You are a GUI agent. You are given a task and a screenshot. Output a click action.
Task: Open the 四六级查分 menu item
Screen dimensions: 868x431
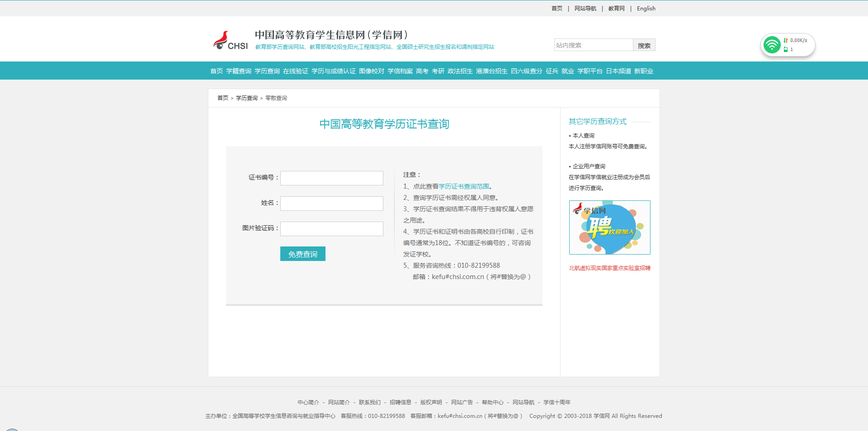[x=526, y=71]
